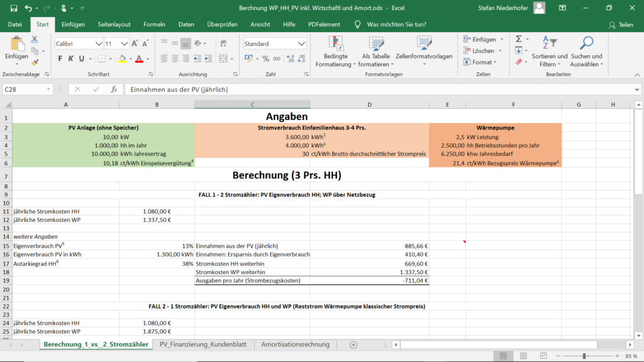The width and height of the screenshot is (644, 362).
Task: Switch to the Formeln tab
Action: [155, 25]
